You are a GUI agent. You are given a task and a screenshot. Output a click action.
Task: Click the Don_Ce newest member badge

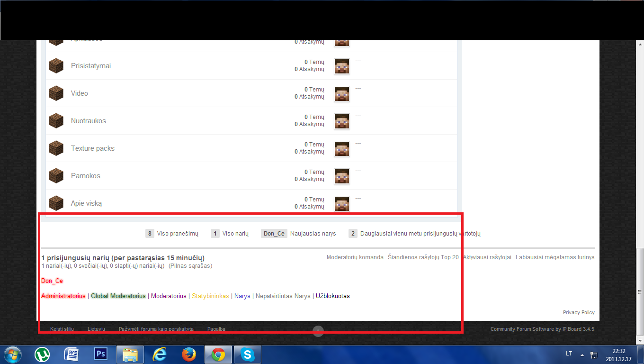[274, 234]
